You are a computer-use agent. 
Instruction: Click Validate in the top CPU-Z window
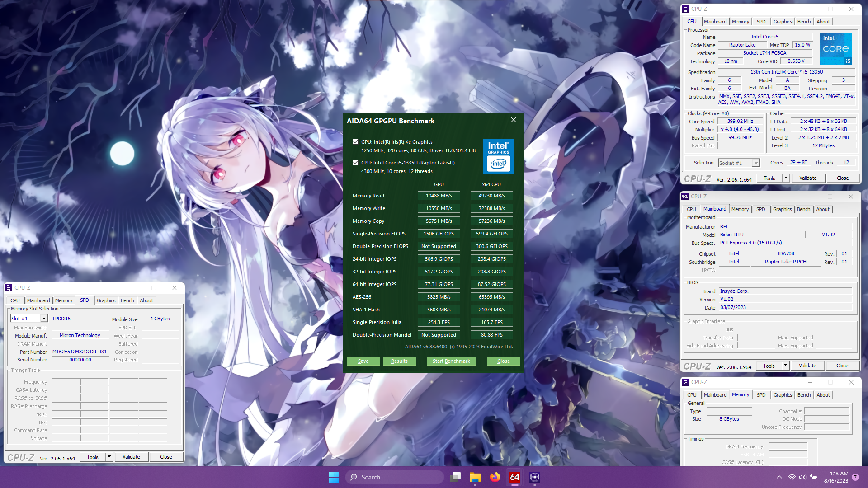[x=808, y=178]
